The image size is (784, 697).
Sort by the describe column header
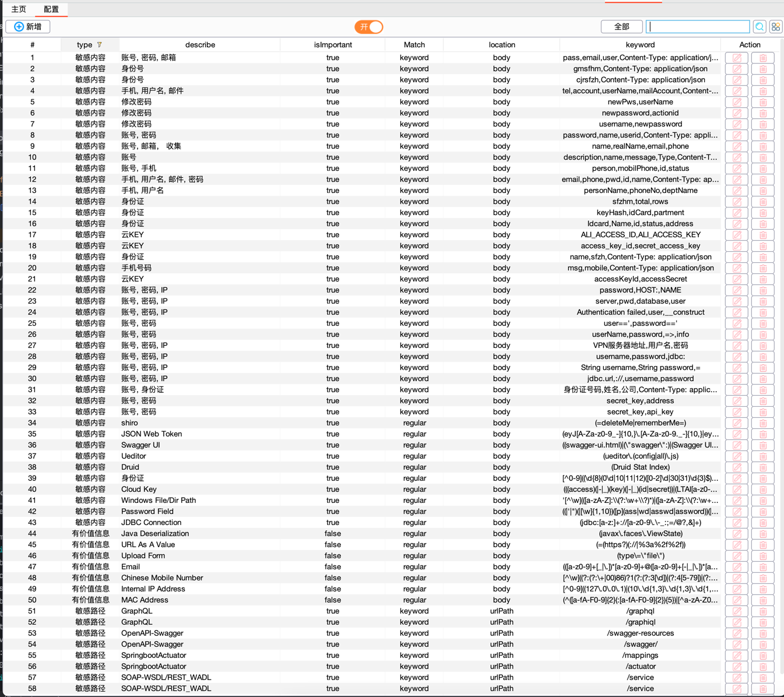tap(200, 45)
